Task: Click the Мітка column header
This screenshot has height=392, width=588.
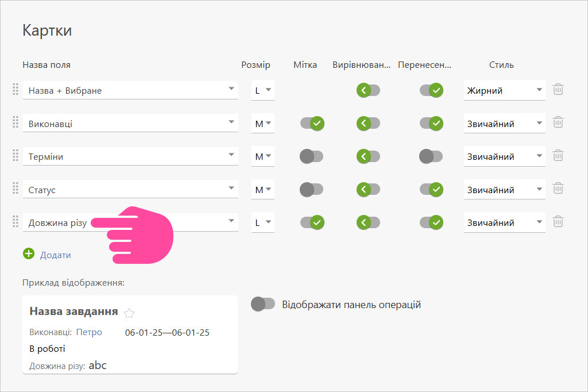Action: [x=305, y=65]
